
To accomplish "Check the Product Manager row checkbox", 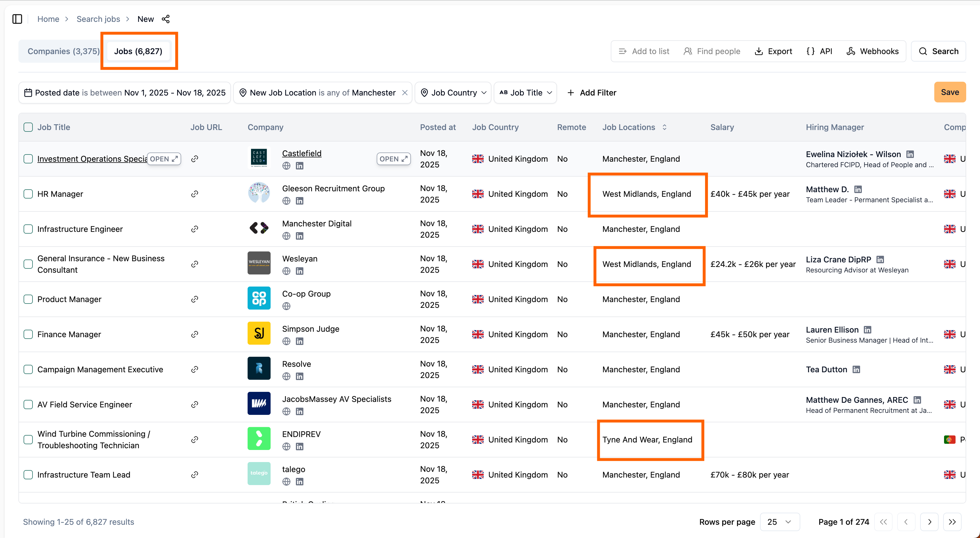I will click(x=28, y=299).
